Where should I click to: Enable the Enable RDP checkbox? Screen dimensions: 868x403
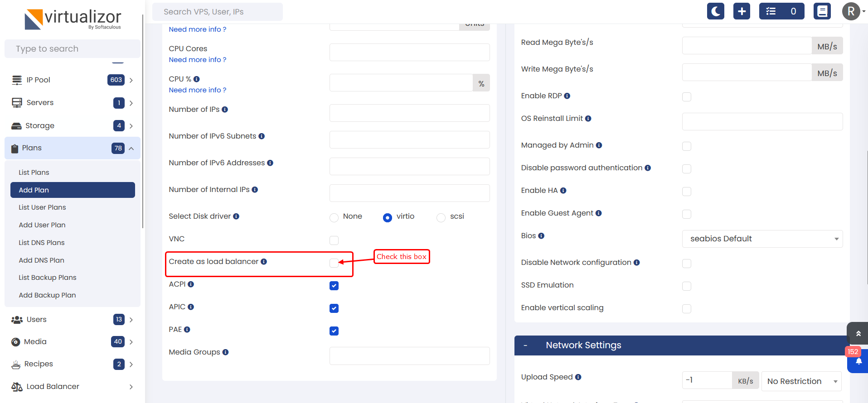tap(687, 97)
